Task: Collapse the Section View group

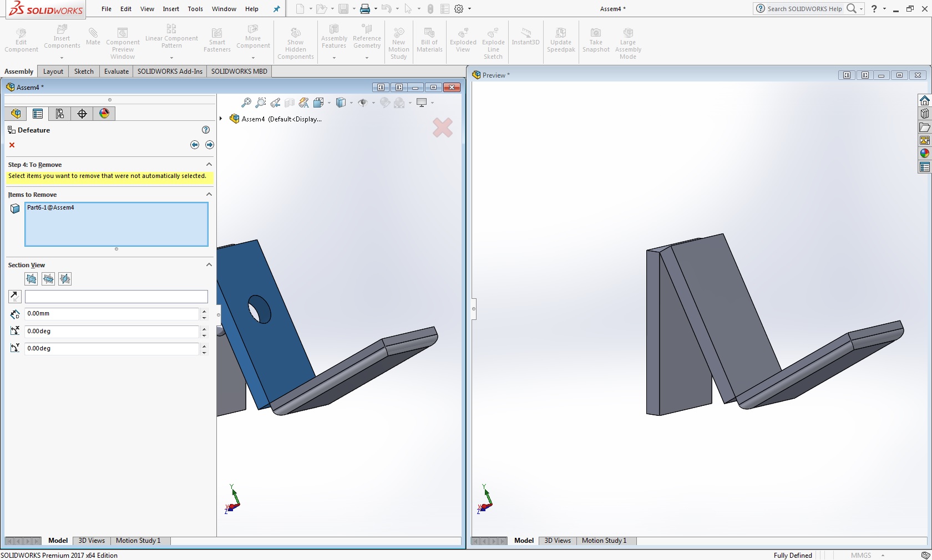Action: 209,265
